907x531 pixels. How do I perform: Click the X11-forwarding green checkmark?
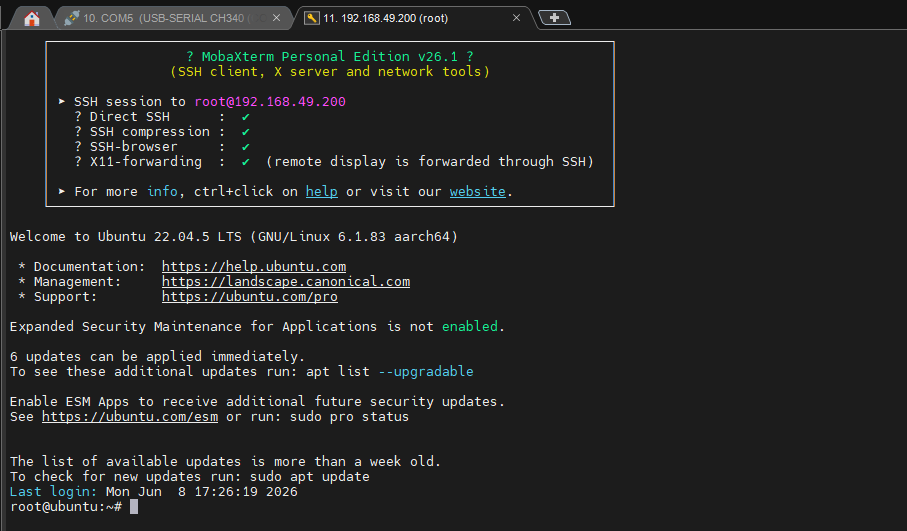tap(246, 162)
